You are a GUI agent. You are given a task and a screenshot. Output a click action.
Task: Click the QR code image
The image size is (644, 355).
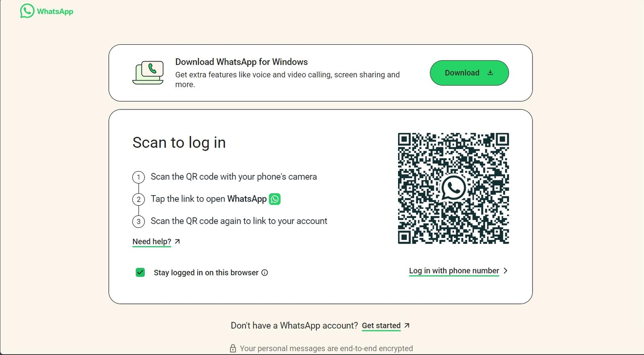pos(454,188)
